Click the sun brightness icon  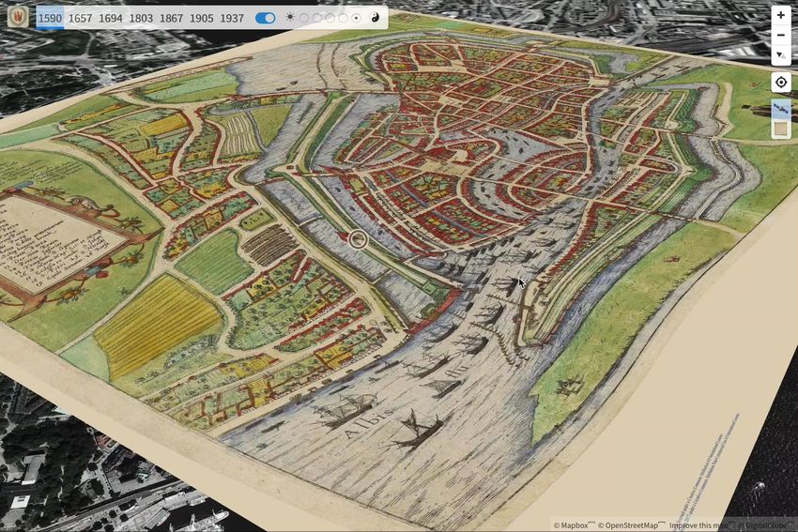(290, 17)
